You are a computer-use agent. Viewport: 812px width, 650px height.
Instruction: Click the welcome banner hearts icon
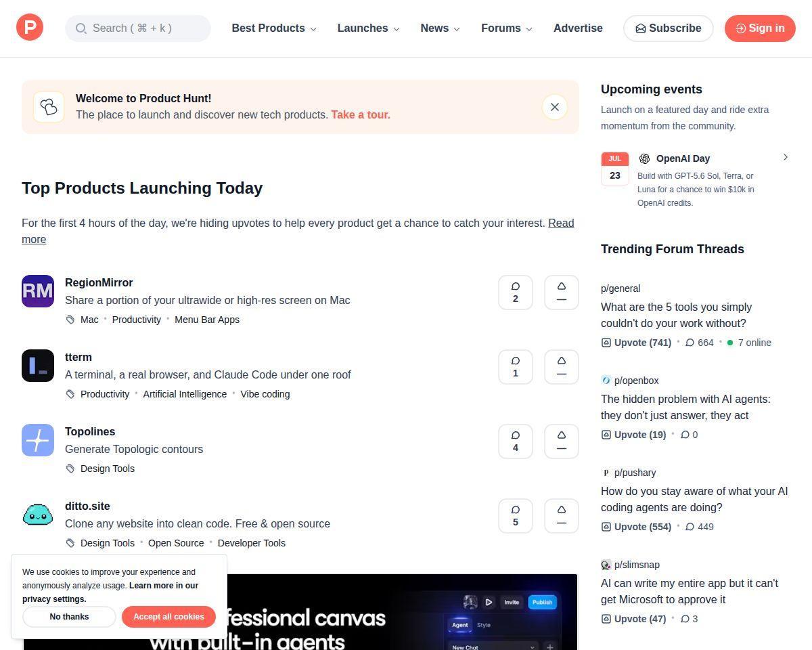coord(49,107)
